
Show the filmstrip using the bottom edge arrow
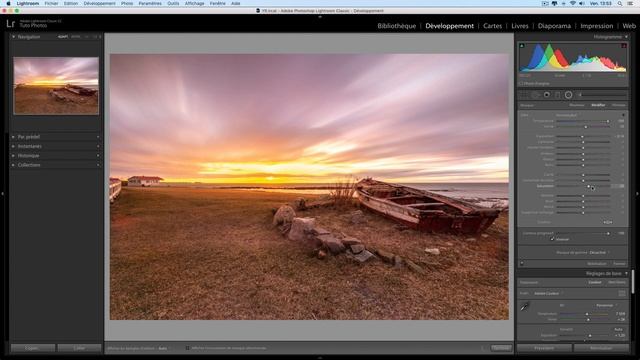[320, 358]
